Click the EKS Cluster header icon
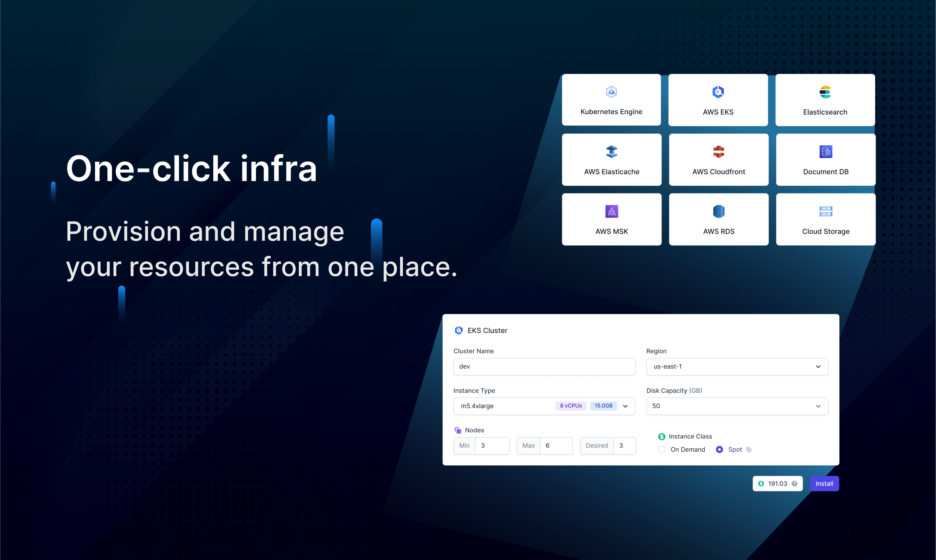Viewport: 936px width, 560px height. tap(459, 330)
